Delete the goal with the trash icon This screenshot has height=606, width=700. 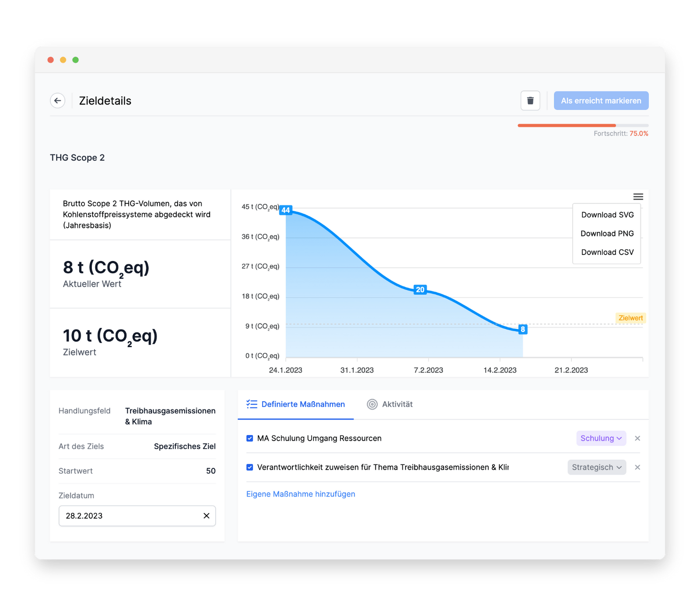pyautogui.click(x=530, y=101)
